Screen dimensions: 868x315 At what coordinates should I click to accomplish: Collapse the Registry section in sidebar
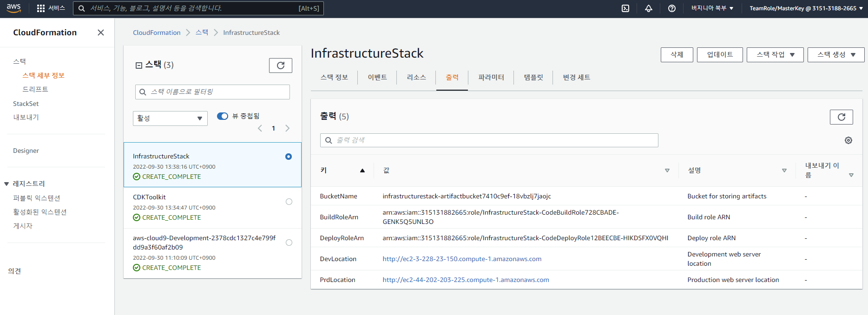(7, 184)
